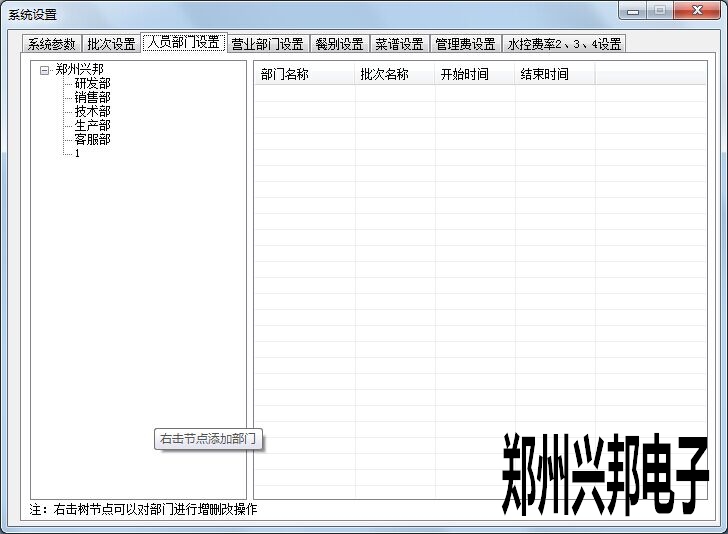Select the 人员部门设置 tab
728x534 pixels.
(x=184, y=43)
